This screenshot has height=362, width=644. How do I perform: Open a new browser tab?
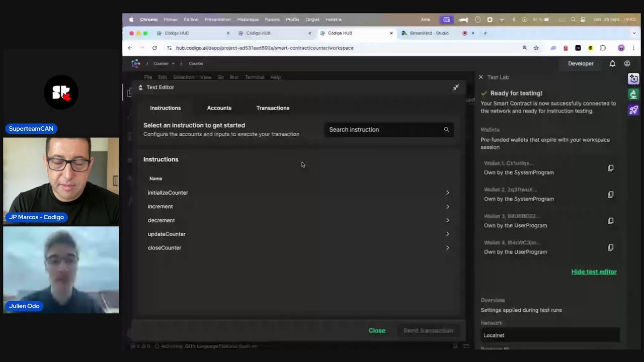pyautogui.click(x=485, y=33)
